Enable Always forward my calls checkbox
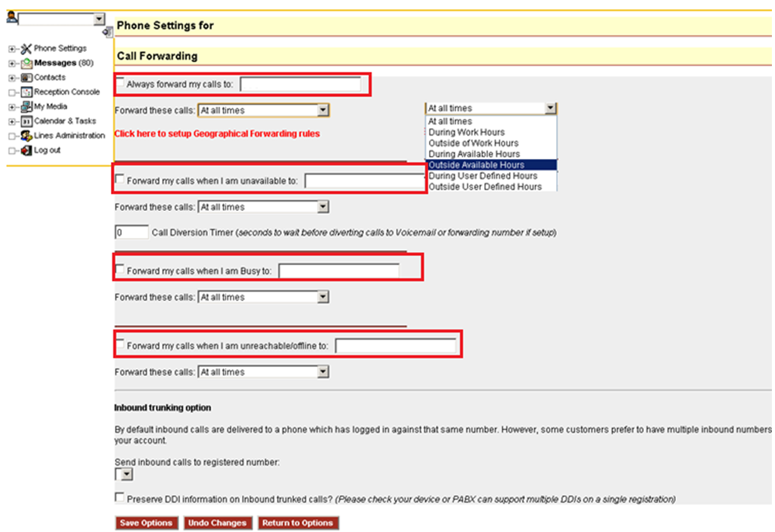775x532 pixels. click(120, 83)
